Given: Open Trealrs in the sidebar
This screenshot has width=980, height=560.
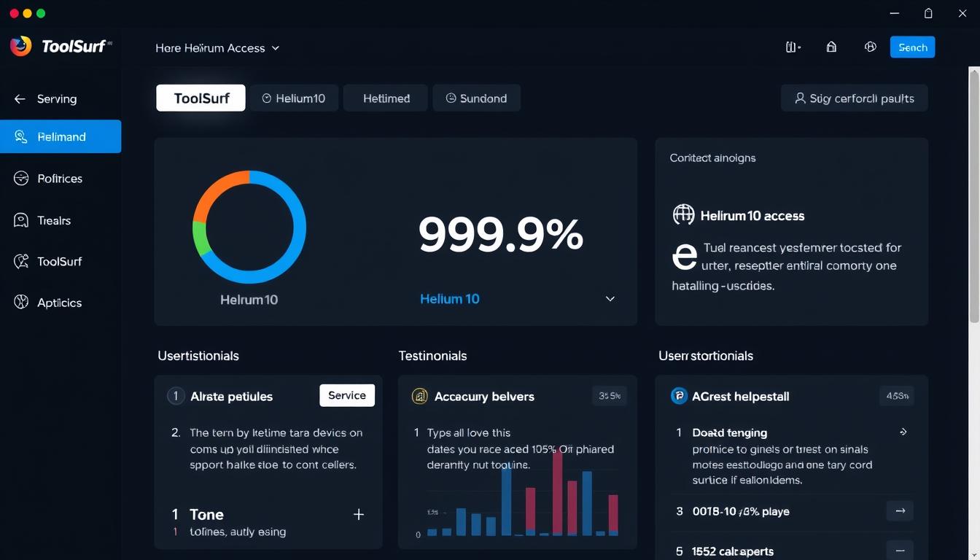Looking at the screenshot, I should (x=54, y=220).
